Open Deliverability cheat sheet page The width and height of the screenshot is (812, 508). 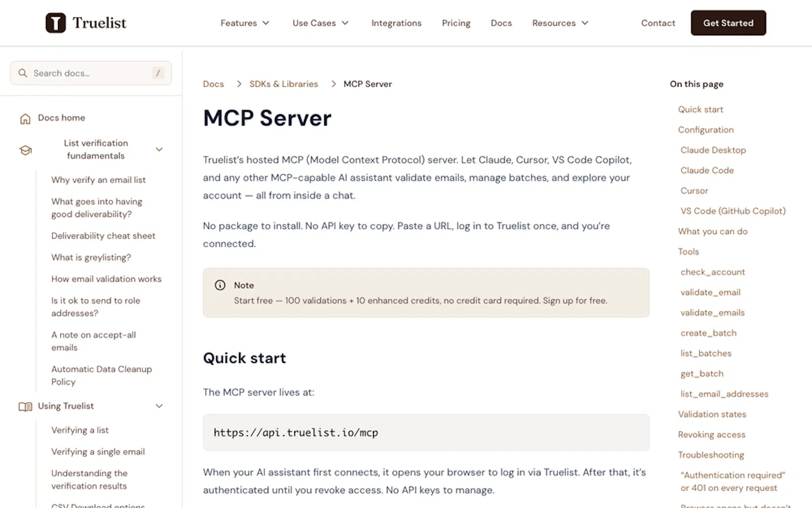[103, 236]
